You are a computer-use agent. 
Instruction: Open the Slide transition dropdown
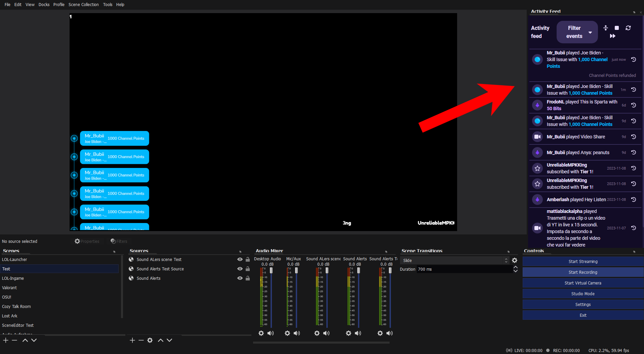[506, 260]
